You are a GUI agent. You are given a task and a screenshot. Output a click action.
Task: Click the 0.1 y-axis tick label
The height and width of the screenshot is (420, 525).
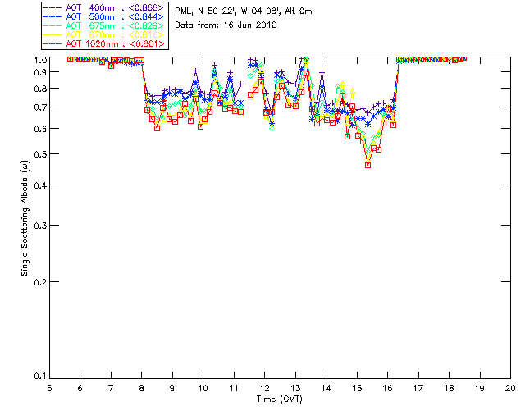coord(40,377)
